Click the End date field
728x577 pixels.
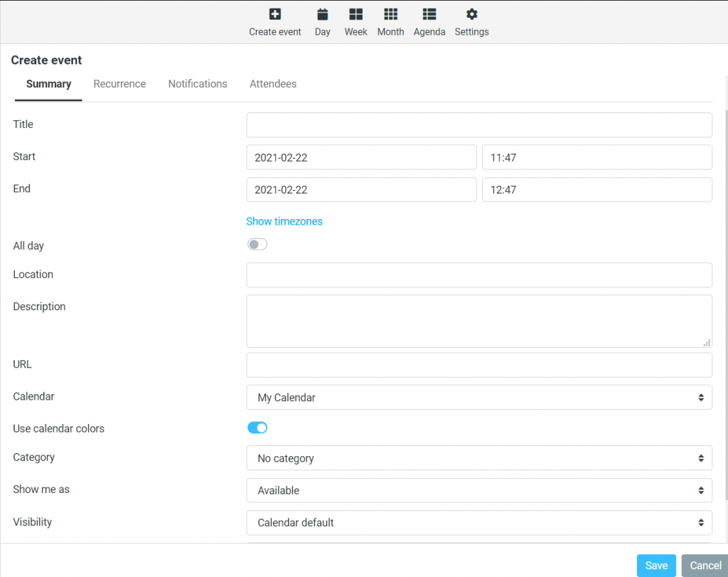click(361, 189)
